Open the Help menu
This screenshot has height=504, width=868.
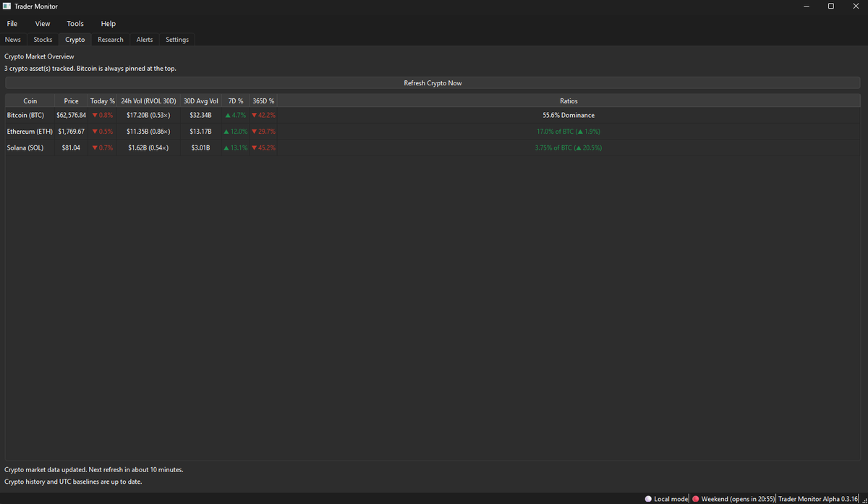(x=109, y=24)
